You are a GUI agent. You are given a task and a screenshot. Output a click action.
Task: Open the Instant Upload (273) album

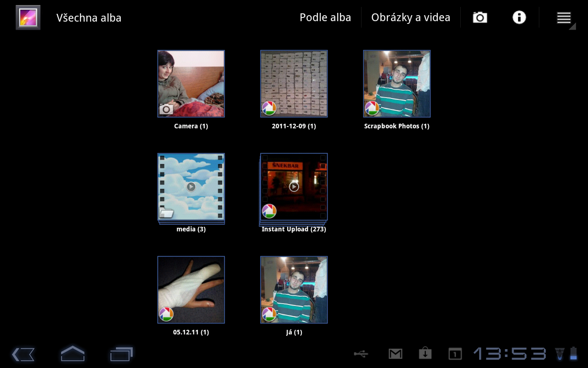[x=294, y=187]
